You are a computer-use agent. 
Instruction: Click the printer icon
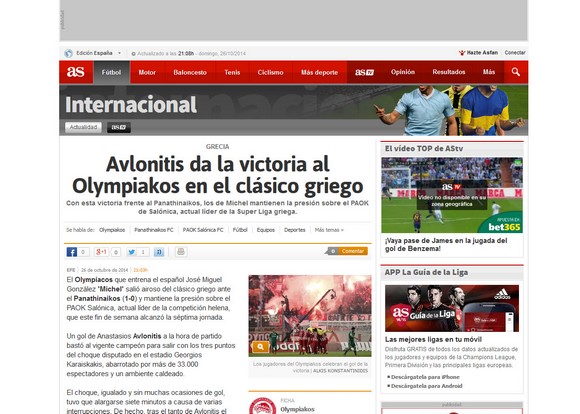pyautogui.click(x=181, y=252)
